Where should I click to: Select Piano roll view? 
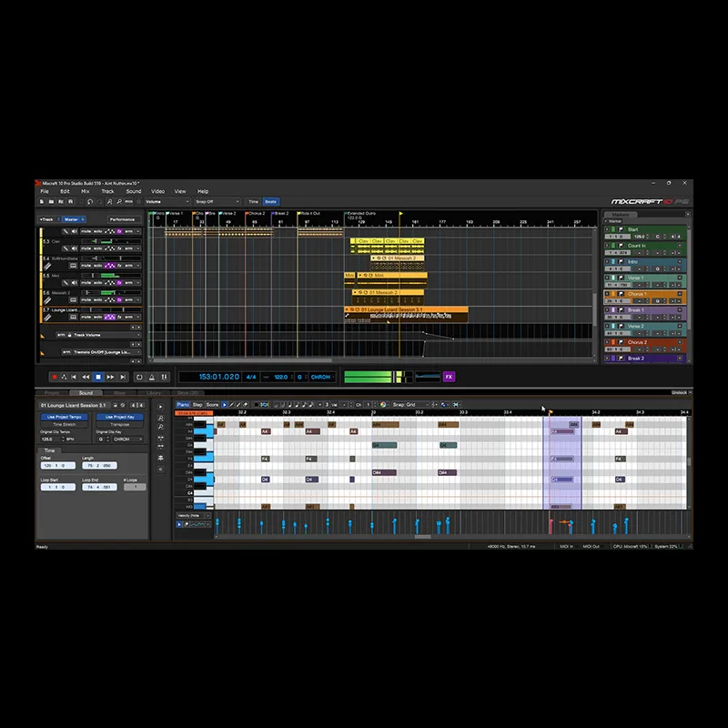pos(183,404)
